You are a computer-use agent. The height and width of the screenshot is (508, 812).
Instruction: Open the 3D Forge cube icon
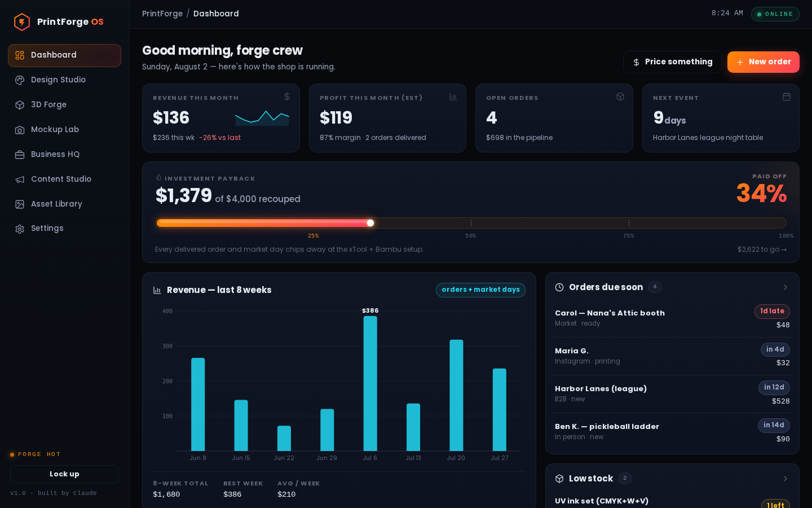point(20,105)
